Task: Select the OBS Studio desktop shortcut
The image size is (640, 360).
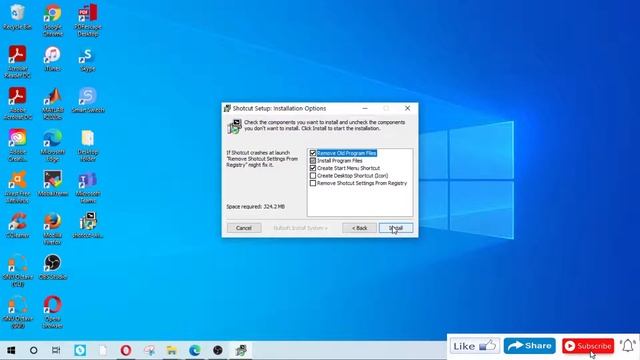Action: click(x=53, y=267)
